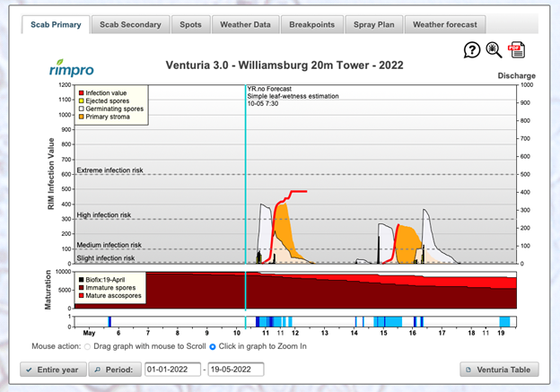Click the period end date field
560x392 pixels.
(235, 369)
